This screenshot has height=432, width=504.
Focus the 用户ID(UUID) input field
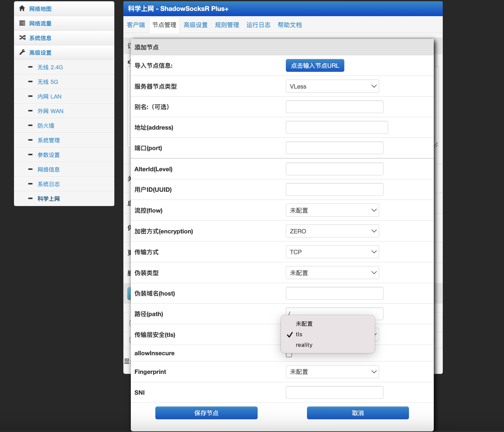point(335,189)
